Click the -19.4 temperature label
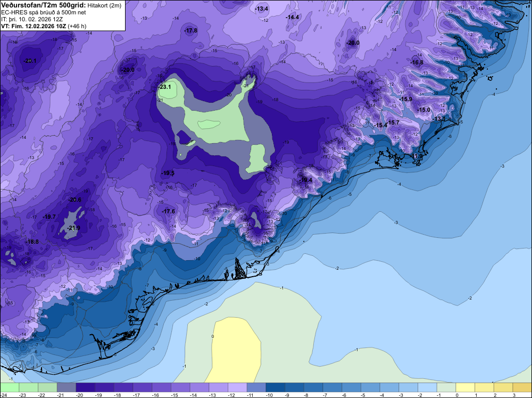 [x=306, y=180]
